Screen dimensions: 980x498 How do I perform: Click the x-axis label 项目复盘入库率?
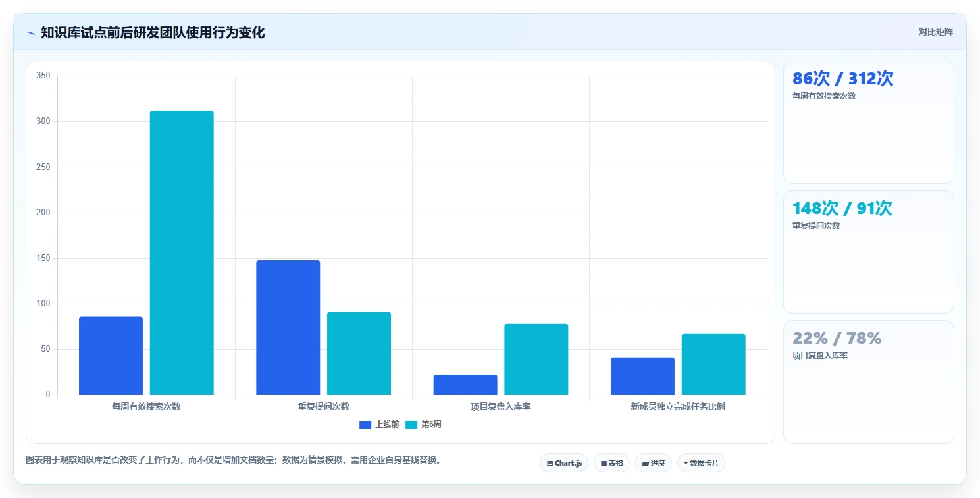[501, 406]
